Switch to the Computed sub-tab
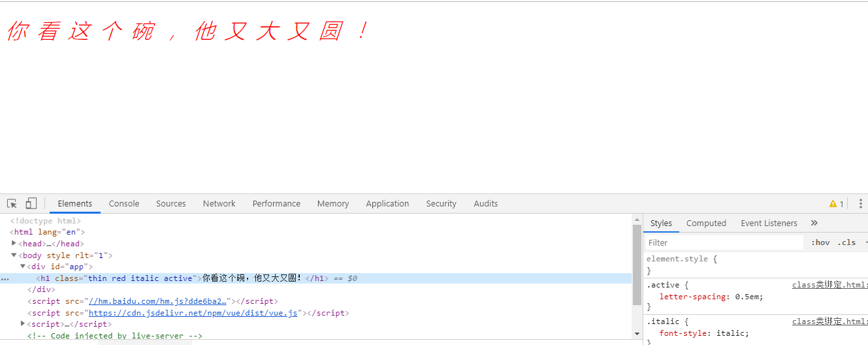 point(706,223)
